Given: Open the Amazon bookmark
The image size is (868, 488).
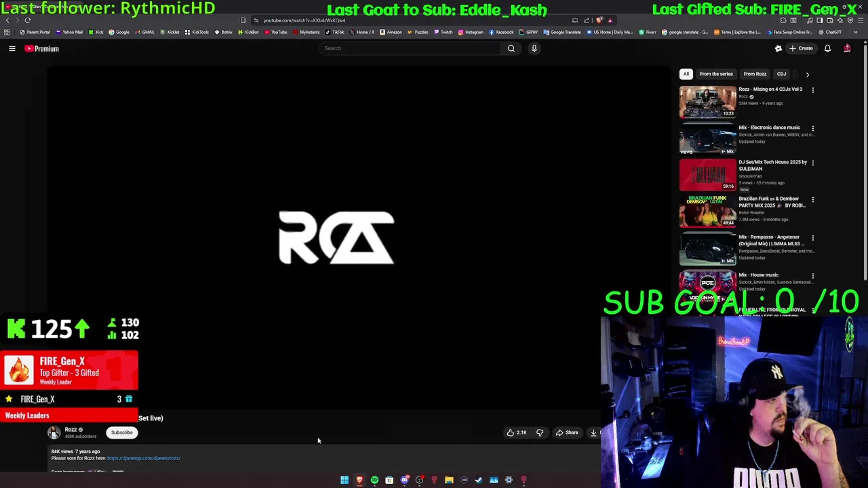Looking at the screenshot, I should click(x=391, y=32).
